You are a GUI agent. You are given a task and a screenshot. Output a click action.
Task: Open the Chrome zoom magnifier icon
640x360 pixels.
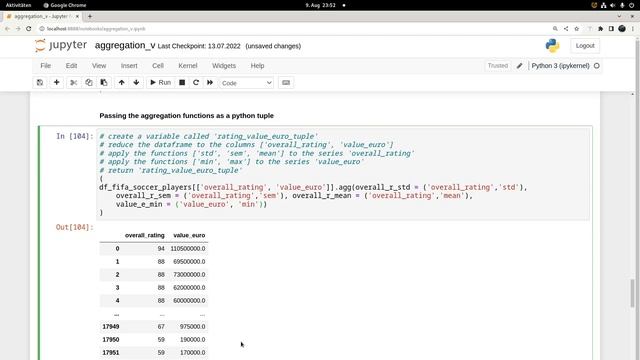(555, 29)
